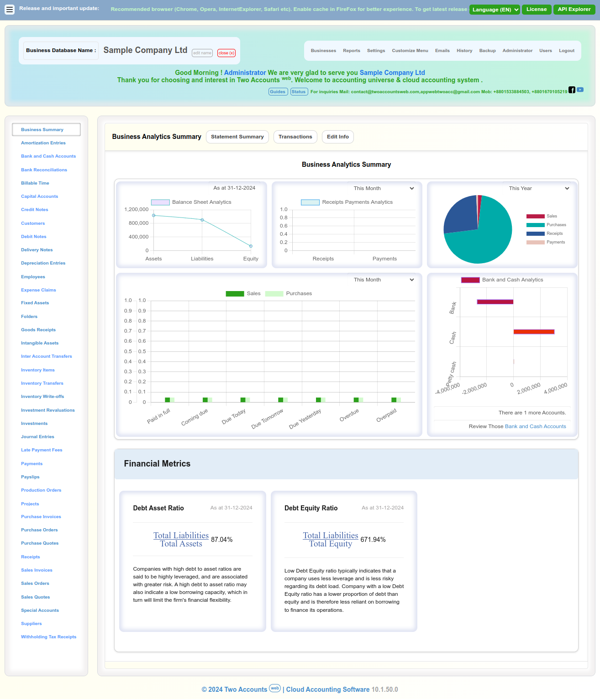
Task: Click close (x) next to company name
Action: (226, 53)
